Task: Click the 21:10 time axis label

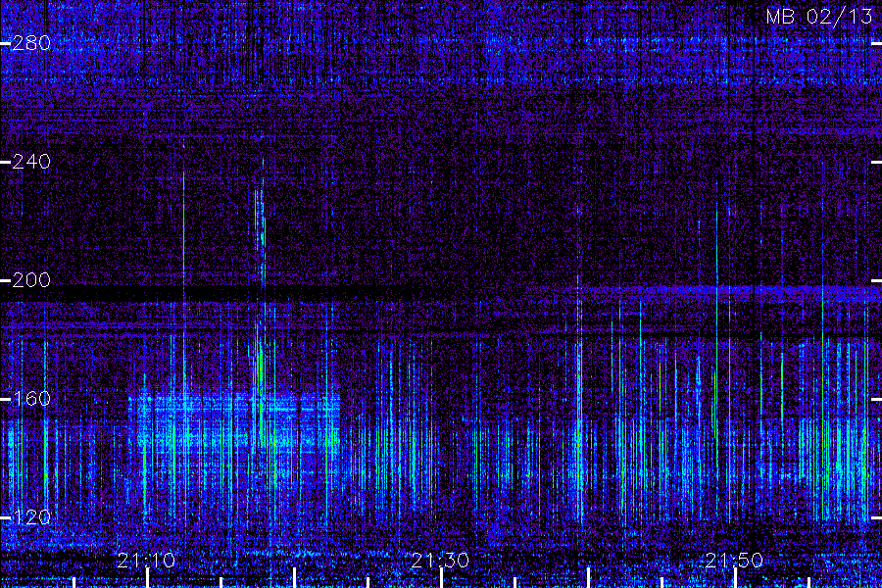Action: point(146,561)
